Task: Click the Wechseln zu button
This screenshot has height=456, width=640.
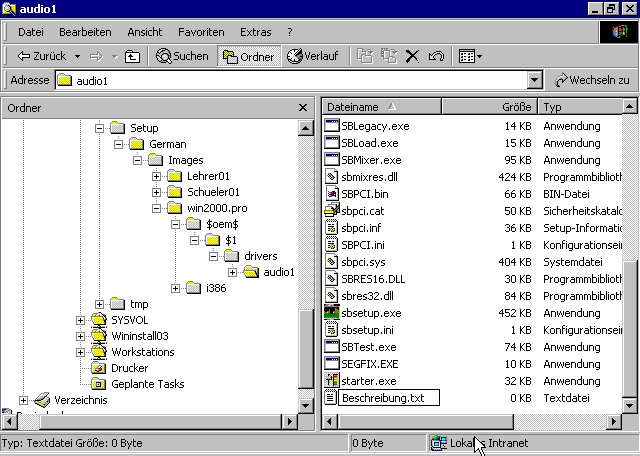Action: tap(592, 80)
